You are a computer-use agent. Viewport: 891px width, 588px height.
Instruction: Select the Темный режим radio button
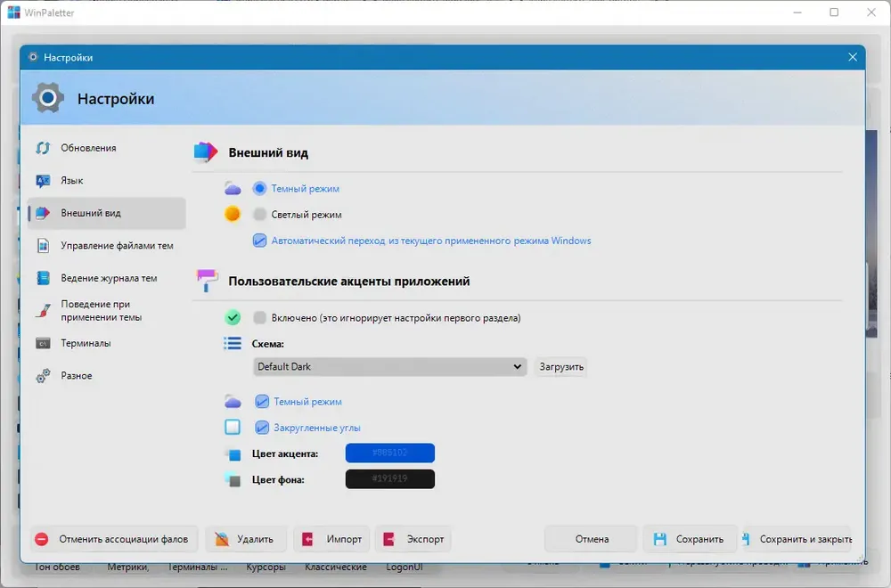tap(259, 188)
